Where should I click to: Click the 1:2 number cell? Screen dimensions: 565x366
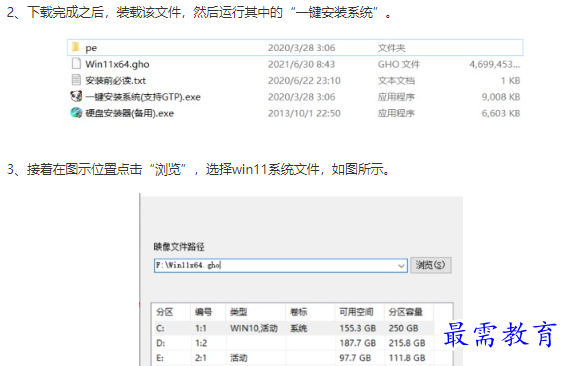click(201, 343)
